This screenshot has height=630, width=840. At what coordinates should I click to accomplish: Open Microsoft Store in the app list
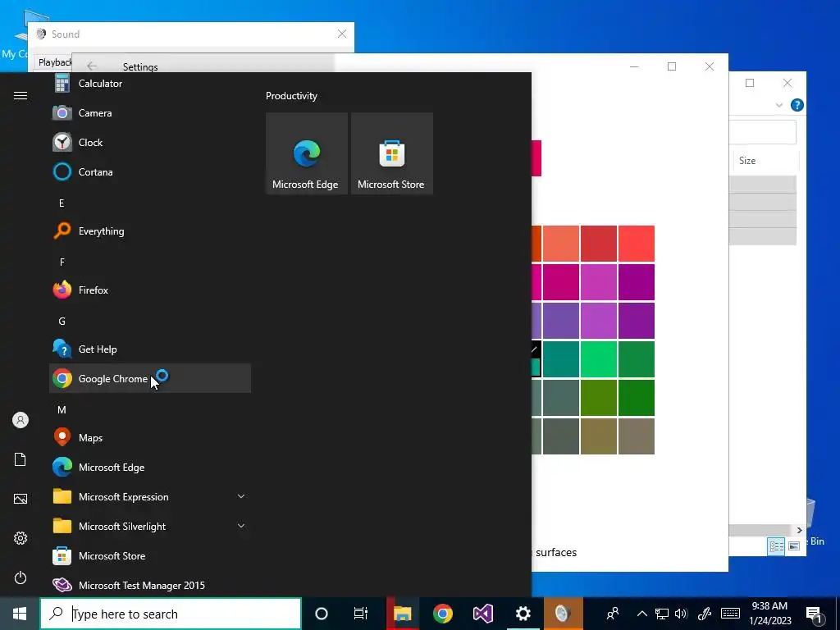150,556
